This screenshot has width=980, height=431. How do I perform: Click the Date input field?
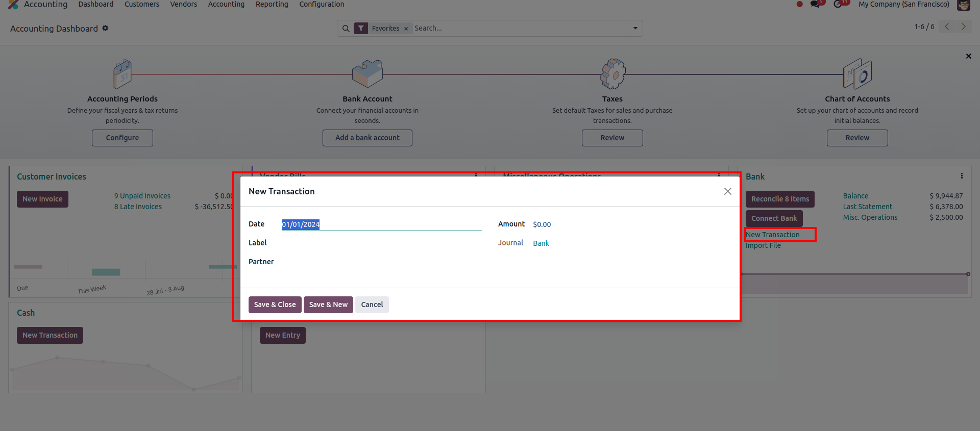381,224
